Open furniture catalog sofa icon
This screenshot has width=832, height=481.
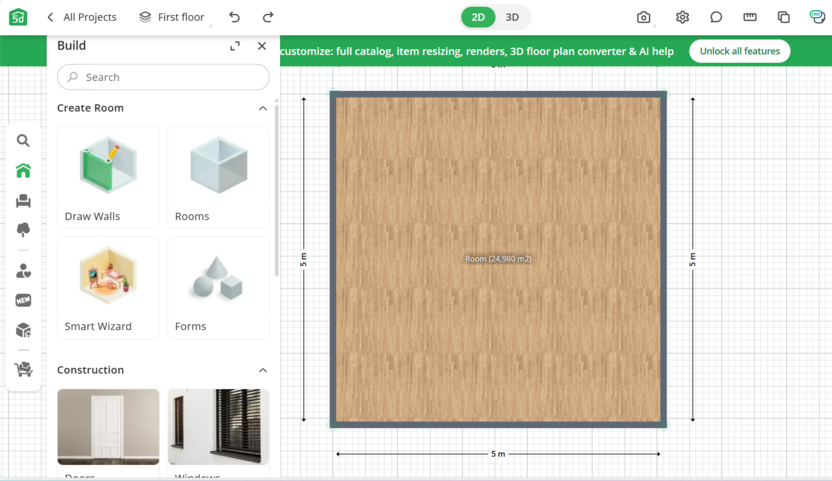(23, 201)
